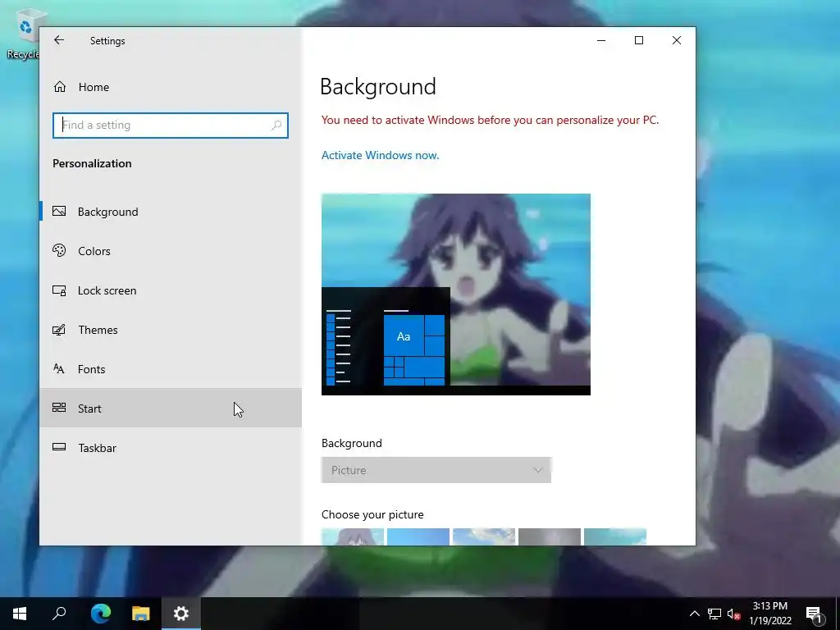This screenshot has height=630, width=840.
Task: Click the brush icon beside Themes
Action: [x=59, y=330]
